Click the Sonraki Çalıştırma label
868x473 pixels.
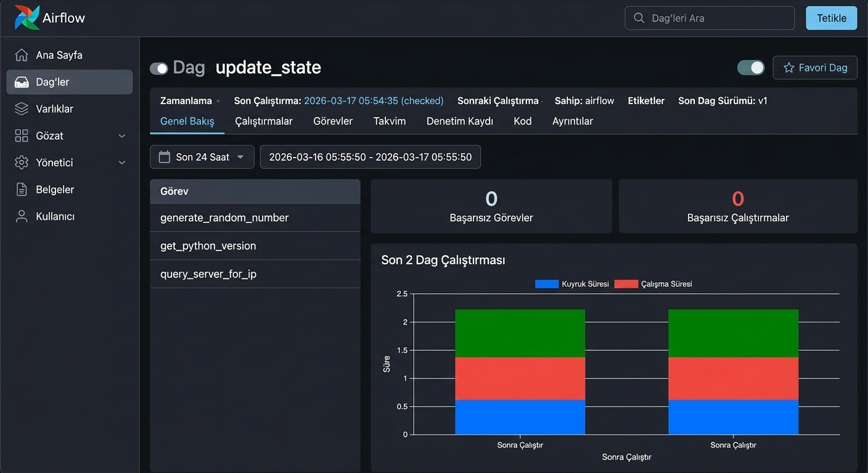coord(498,101)
